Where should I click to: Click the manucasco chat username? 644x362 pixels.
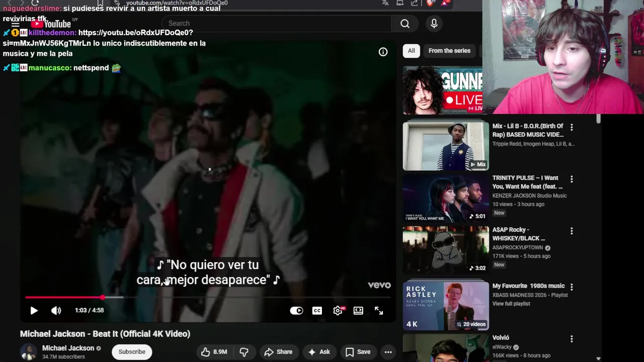[x=50, y=68]
